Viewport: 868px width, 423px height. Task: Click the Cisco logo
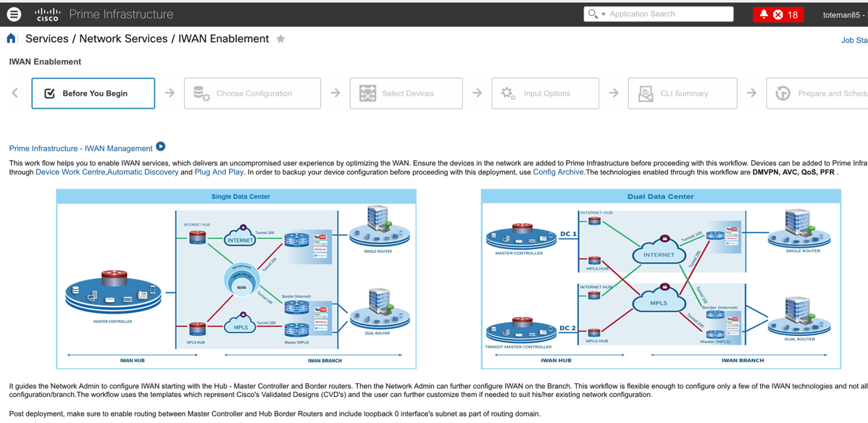48,14
